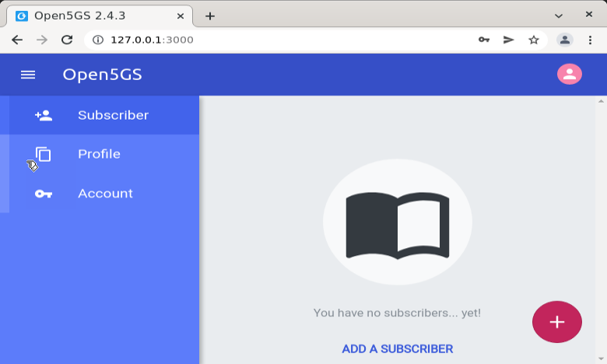
Task: Open the pink user avatar menu
Action: pyautogui.click(x=569, y=74)
